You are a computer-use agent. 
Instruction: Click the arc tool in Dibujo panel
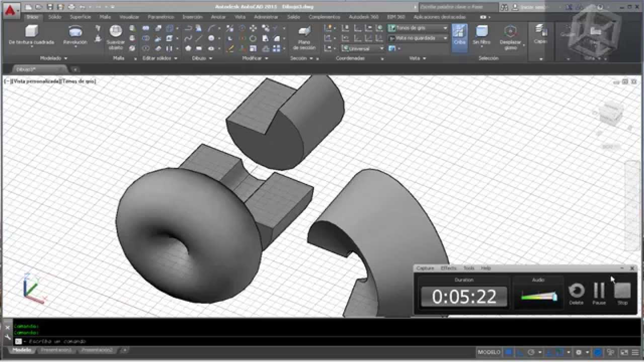(x=212, y=28)
